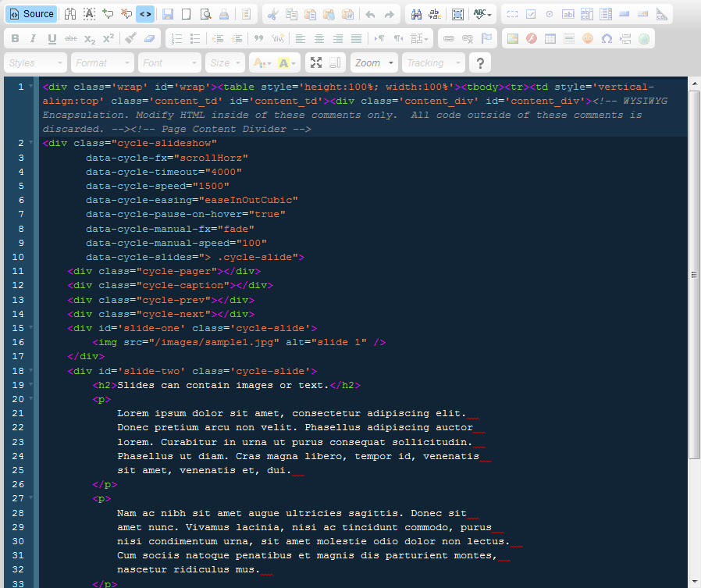The height and width of the screenshot is (588, 701).
Task: Collapse the code fold at line 15
Action: (31, 328)
